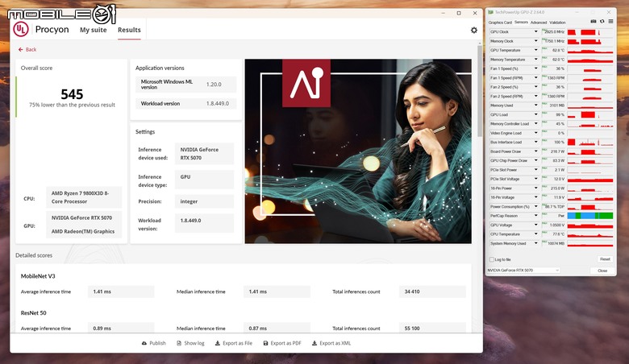Click Power Consumption 86.7 % TDP value

tap(553, 207)
